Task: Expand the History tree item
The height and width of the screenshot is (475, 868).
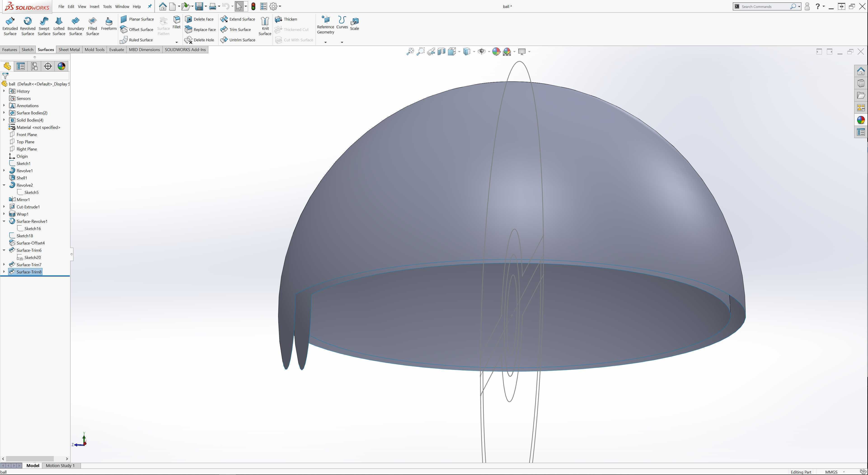Action: tap(4, 91)
